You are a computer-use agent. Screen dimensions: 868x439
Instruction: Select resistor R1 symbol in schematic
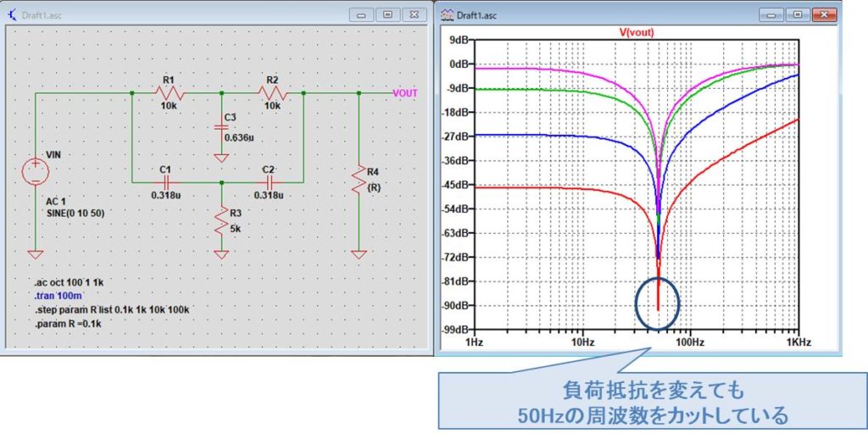(x=170, y=93)
